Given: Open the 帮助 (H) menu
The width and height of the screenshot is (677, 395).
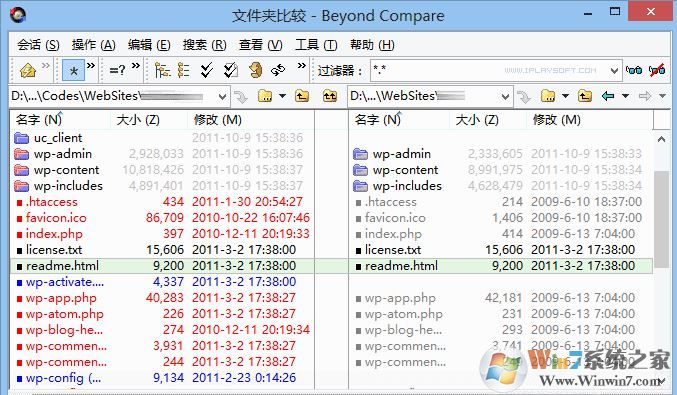Looking at the screenshot, I should click(x=372, y=45).
